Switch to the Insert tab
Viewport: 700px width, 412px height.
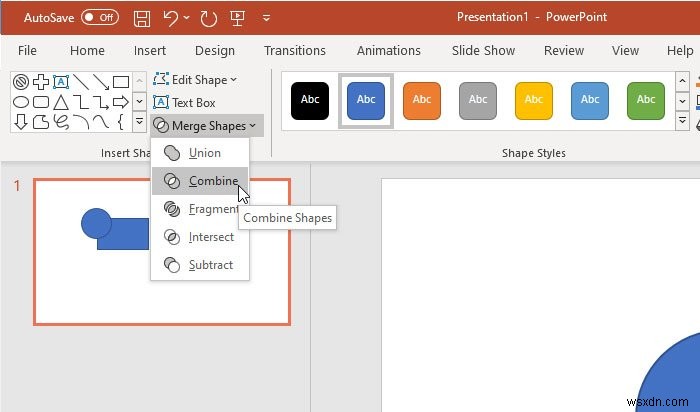(150, 50)
